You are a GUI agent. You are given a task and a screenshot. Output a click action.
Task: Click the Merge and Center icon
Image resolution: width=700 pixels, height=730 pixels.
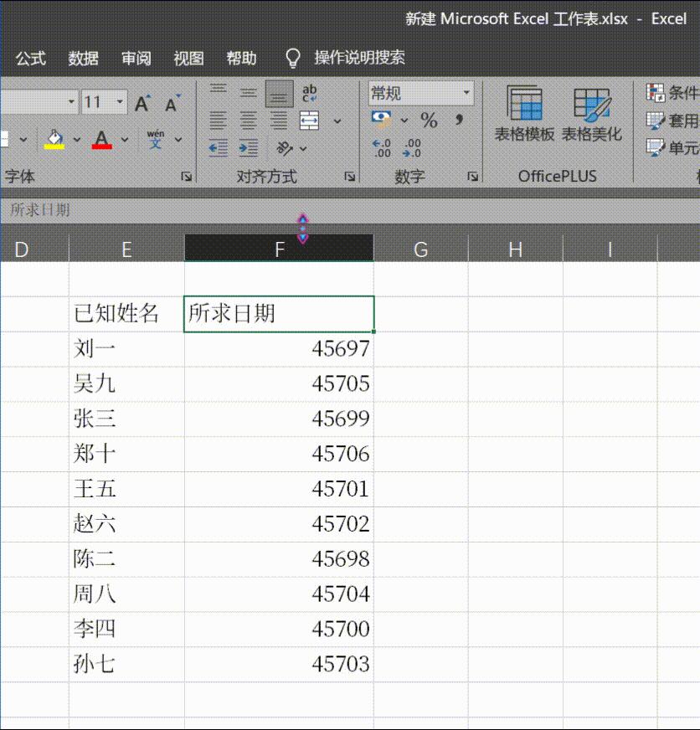point(308,121)
